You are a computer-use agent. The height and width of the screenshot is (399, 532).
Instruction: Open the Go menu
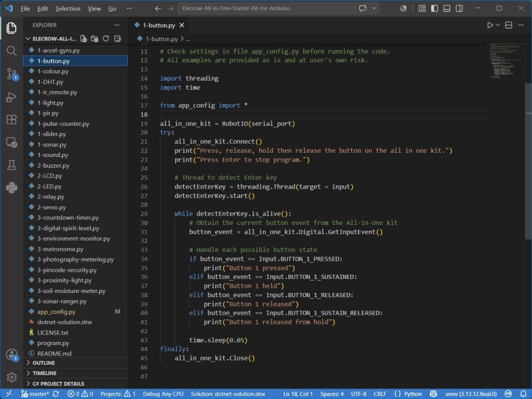[112, 8]
